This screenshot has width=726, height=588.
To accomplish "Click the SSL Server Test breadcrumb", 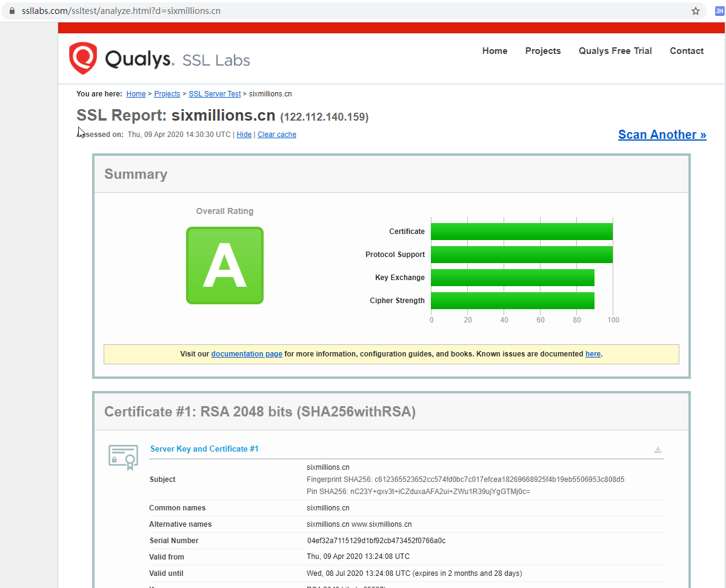I will click(214, 93).
